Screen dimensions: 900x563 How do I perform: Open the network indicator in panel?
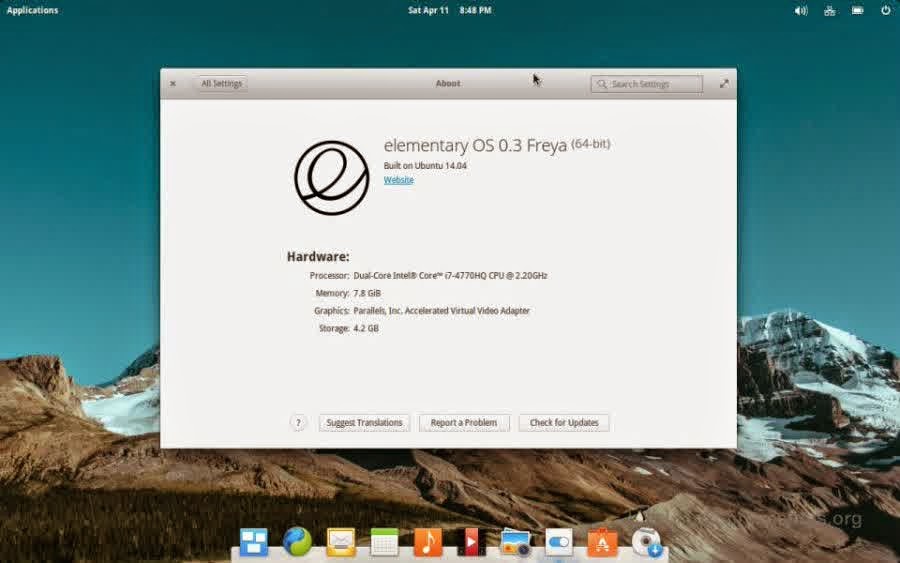tap(829, 10)
